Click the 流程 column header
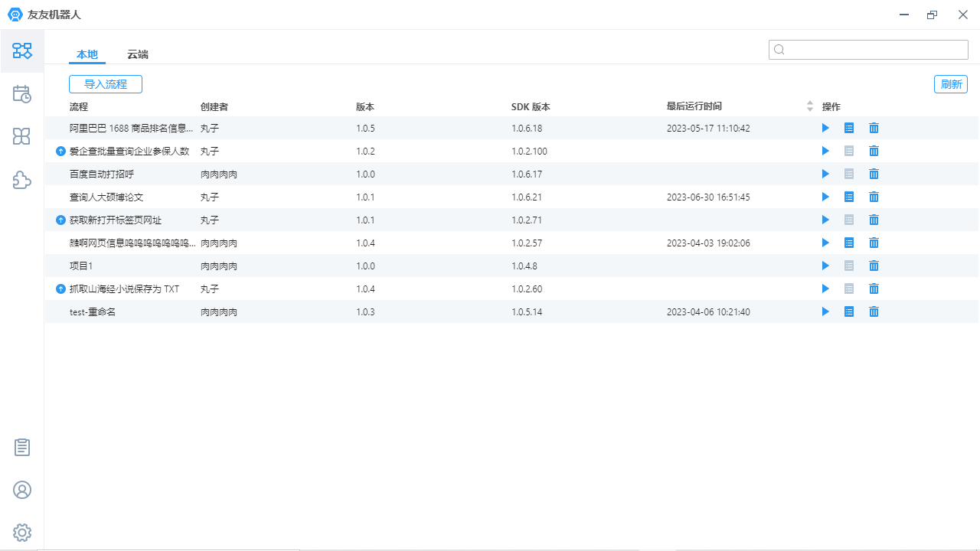Image resolution: width=980 pixels, height=551 pixels. click(x=79, y=106)
